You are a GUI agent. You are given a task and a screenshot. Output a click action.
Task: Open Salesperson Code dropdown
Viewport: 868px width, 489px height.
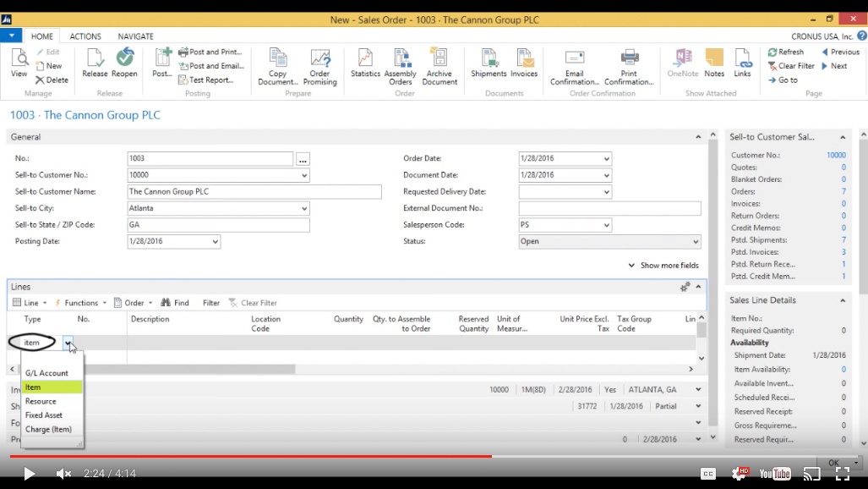[x=606, y=225]
